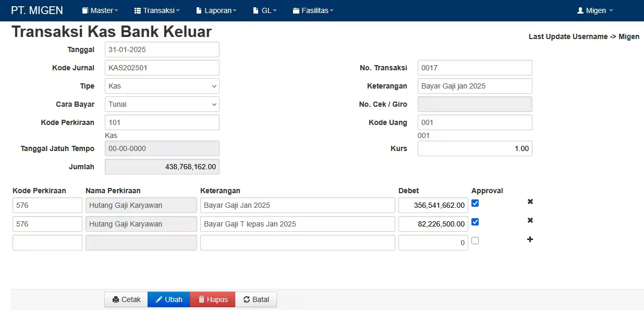Click the empty row Debet field

(433, 243)
